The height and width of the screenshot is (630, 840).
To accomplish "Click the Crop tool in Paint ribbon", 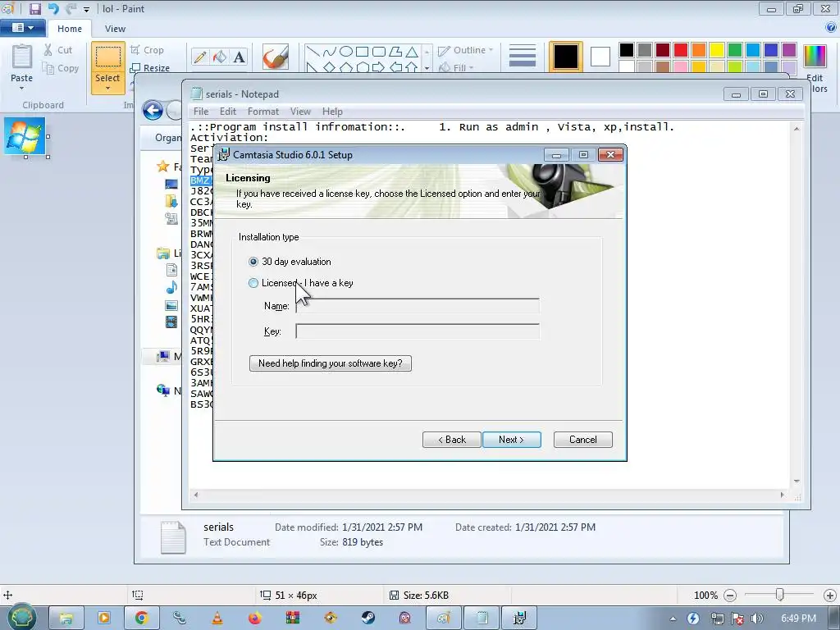I will (x=147, y=50).
